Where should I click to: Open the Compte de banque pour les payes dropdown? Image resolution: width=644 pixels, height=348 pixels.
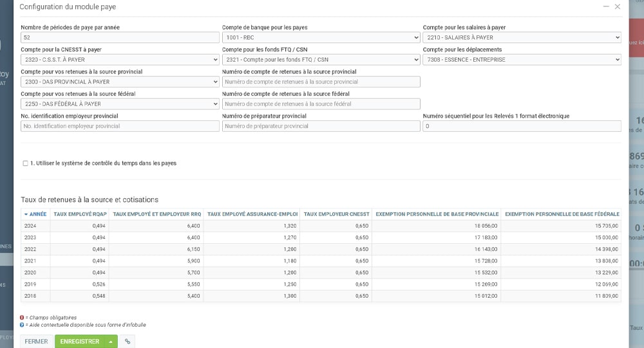click(321, 38)
